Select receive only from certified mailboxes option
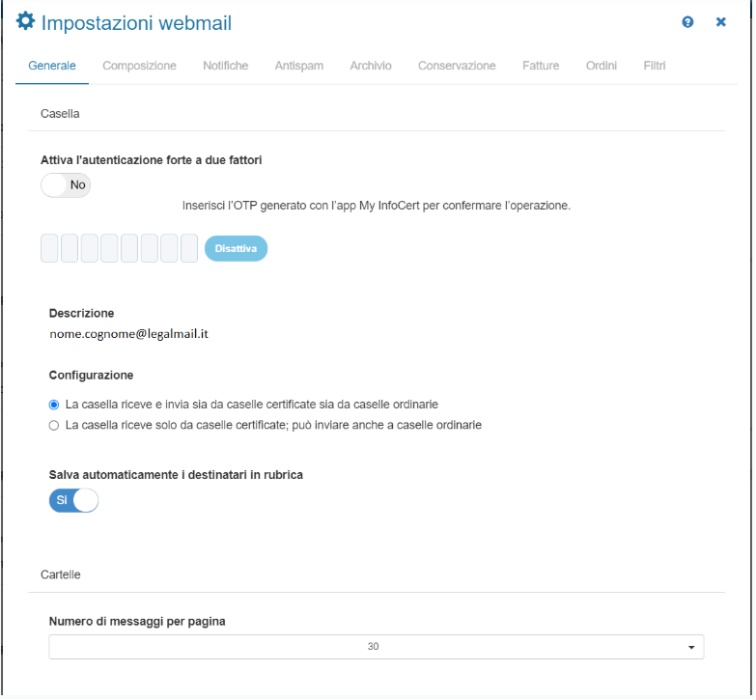The width and height of the screenshot is (756, 700). pos(54,425)
